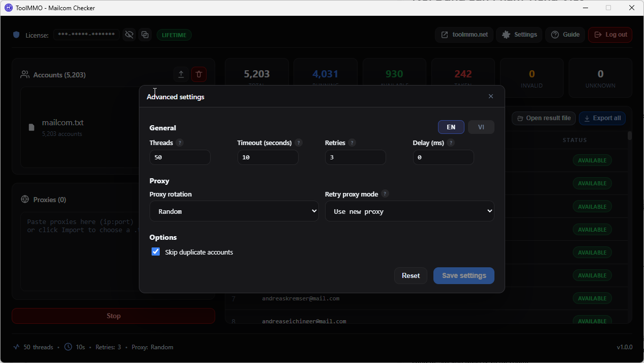The width and height of the screenshot is (644, 363).
Task: Click the red trash icon for accounts
Action: (199, 74)
